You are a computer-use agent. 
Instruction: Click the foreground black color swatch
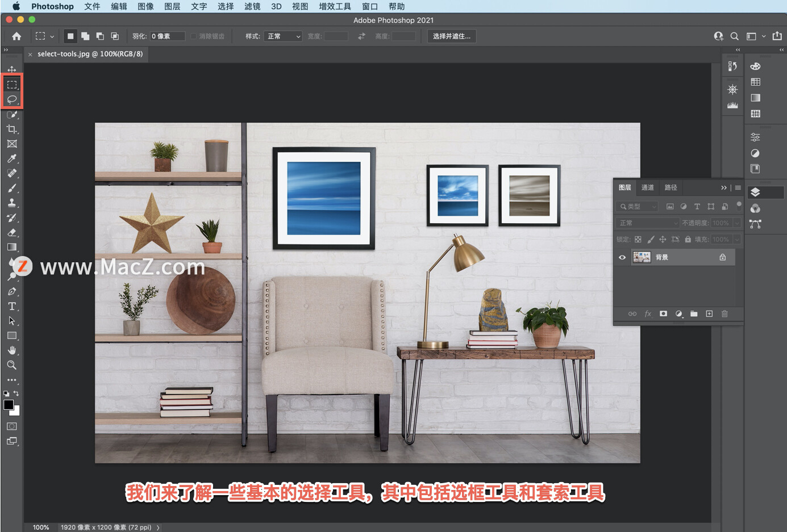click(x=9, y=405)
